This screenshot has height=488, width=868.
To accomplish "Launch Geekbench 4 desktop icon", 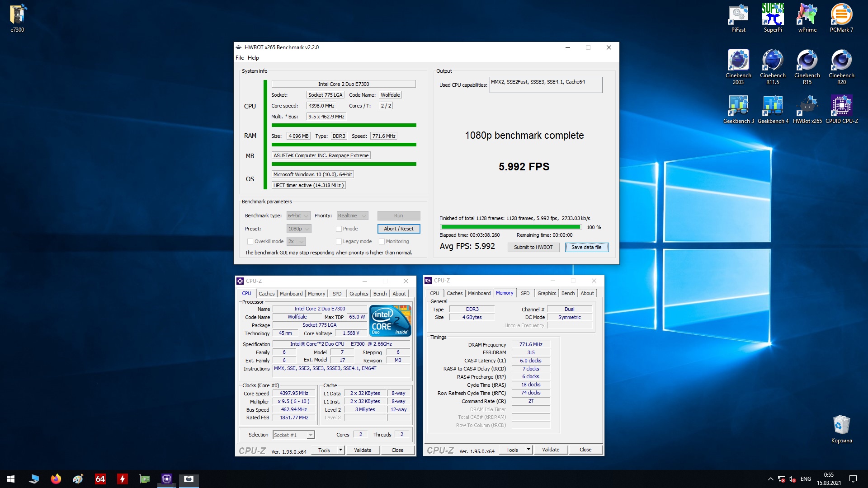I will click(773, 109).
